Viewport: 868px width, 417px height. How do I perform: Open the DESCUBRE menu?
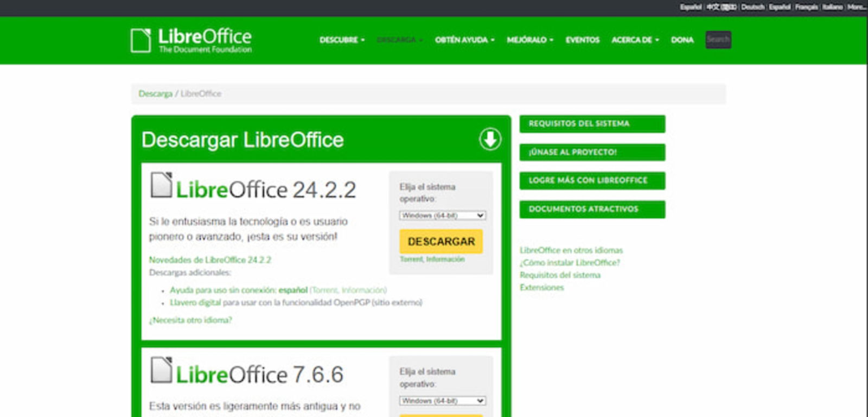click(x=342, y=40)
